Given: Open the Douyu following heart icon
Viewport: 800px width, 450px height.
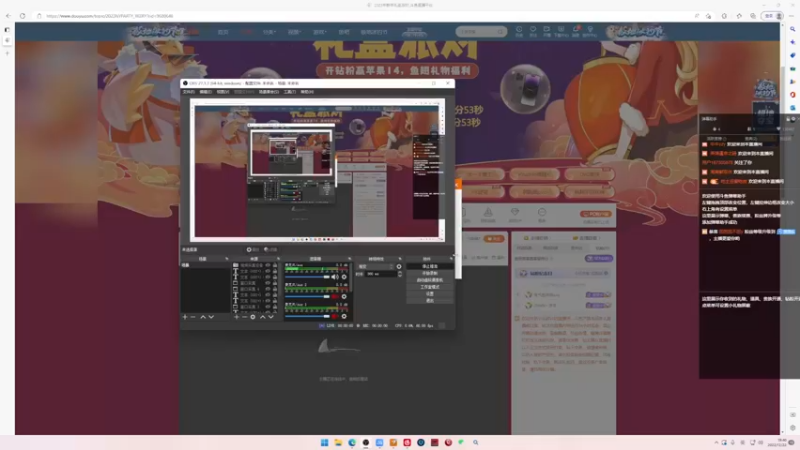Looking at the screenshot, I should [533, 31].
